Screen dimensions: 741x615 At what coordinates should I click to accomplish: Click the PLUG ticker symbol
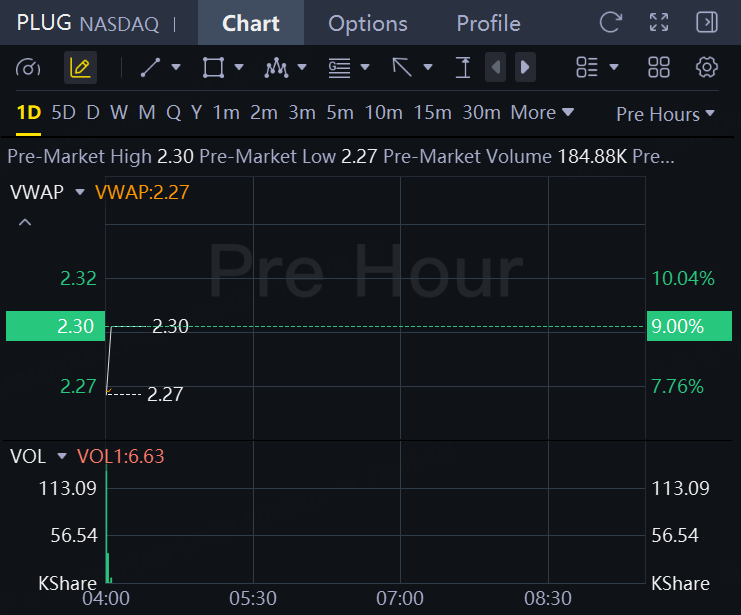(x=44, y=23)
